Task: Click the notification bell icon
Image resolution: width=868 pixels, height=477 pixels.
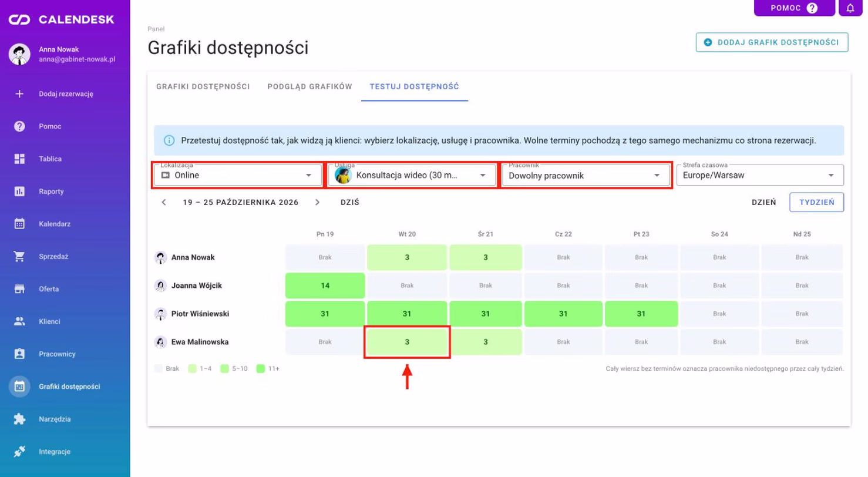Action: [850, 8]
